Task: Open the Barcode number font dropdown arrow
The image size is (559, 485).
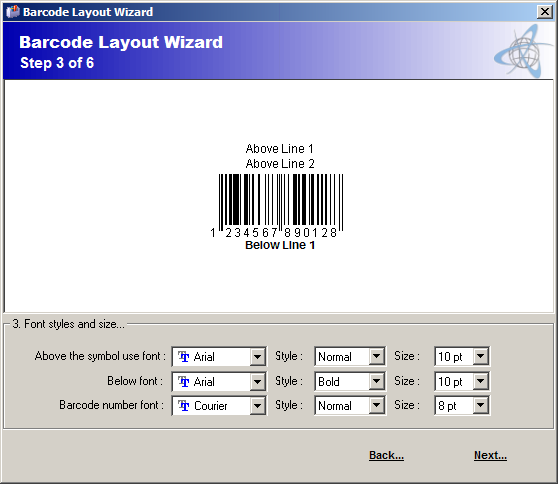Action: 257,405
